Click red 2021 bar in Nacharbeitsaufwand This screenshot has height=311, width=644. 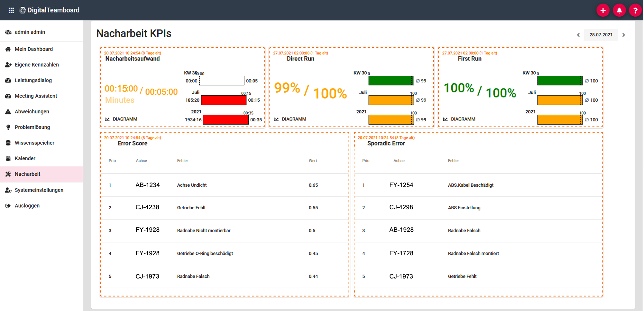pyautogui.click(x=225, y=120)
